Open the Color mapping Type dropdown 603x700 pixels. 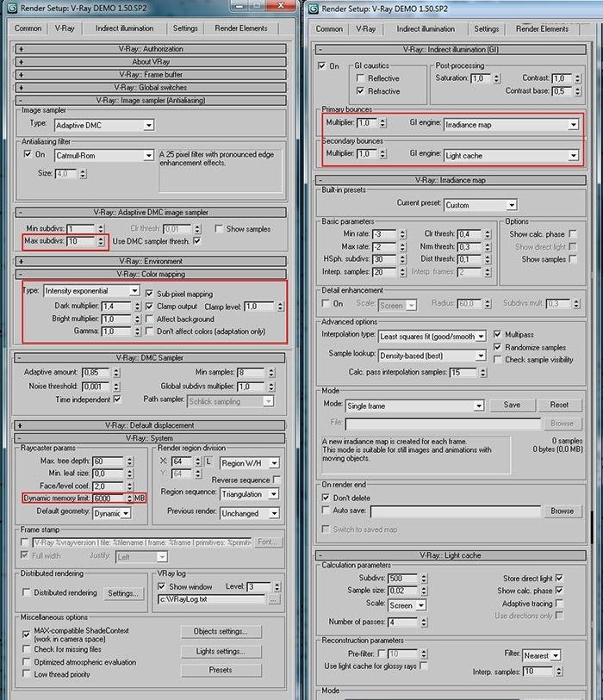(91, 291)
